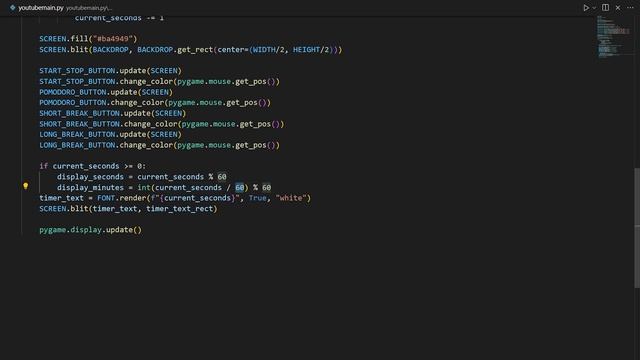The height and width of the screenshot is (360, 640).
Task: Click START_STOP_BUTTON.update(SCREEN) line
Action: point(110,71)
